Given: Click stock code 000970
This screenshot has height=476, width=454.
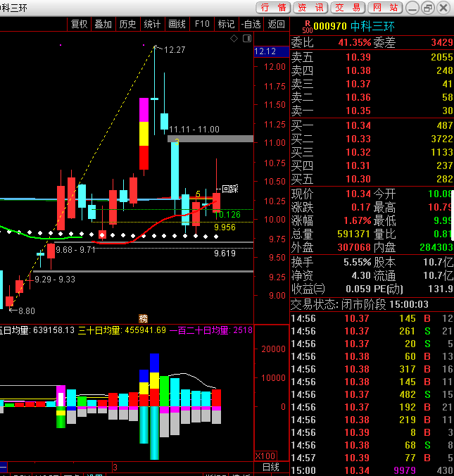Looking at the screenshot, I should click(x=330, y=27).
